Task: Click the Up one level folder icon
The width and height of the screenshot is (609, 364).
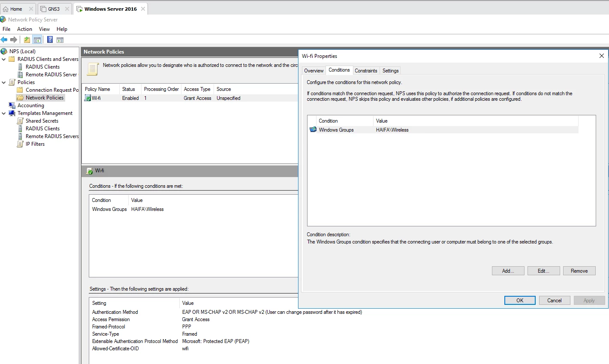Action: pyautogui.click(x=27, y=39)
